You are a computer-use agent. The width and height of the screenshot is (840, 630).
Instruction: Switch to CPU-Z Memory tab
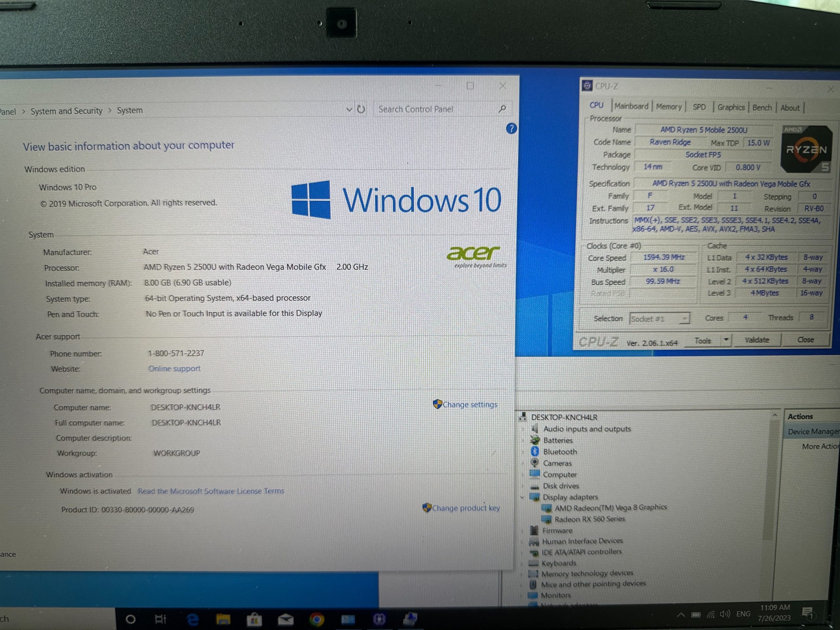(669, 107)
